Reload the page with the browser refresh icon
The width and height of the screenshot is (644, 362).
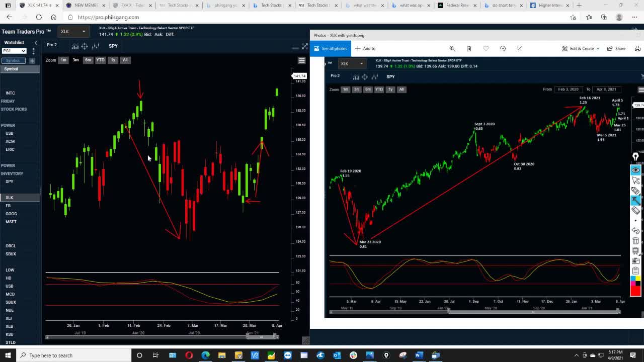tap(39, 17)
